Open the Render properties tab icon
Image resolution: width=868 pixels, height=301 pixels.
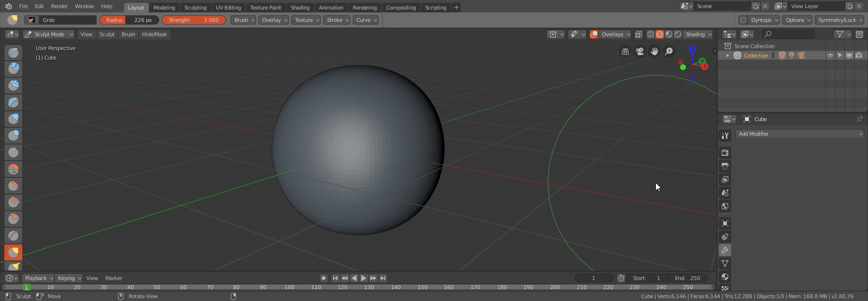pos(725,153)
